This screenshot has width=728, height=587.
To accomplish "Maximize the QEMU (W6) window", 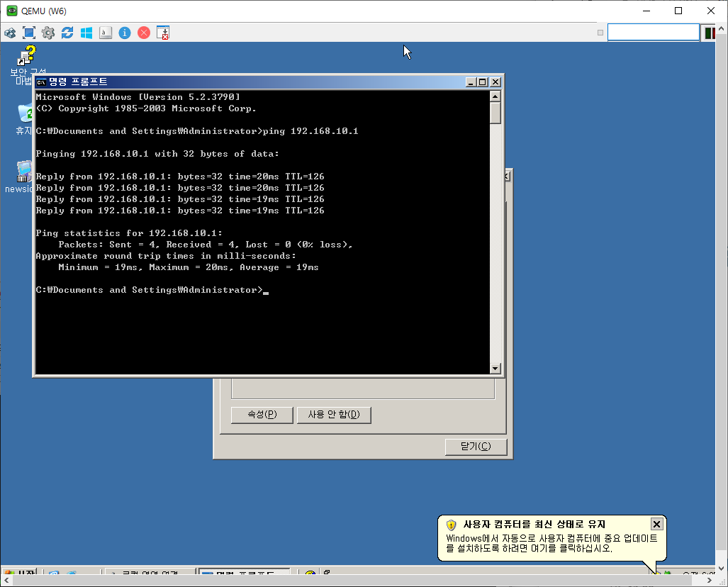I will [678, 11].
